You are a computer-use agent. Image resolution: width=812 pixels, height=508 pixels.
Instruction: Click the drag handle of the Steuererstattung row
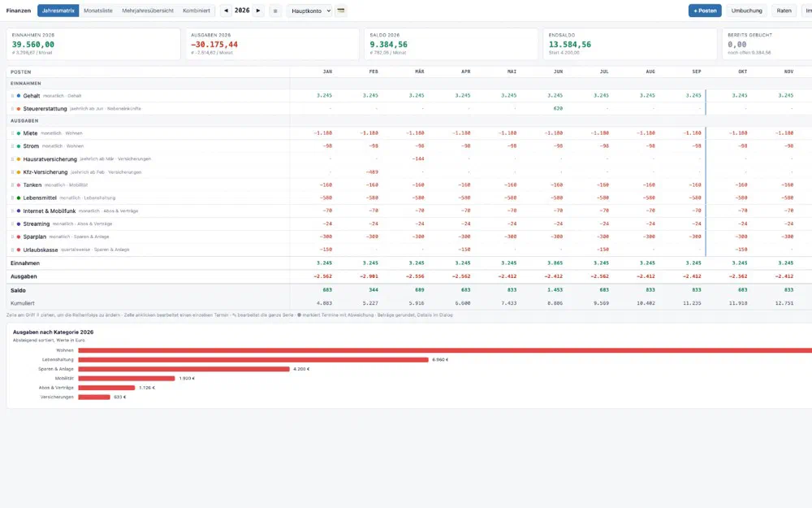coord(12,109)
